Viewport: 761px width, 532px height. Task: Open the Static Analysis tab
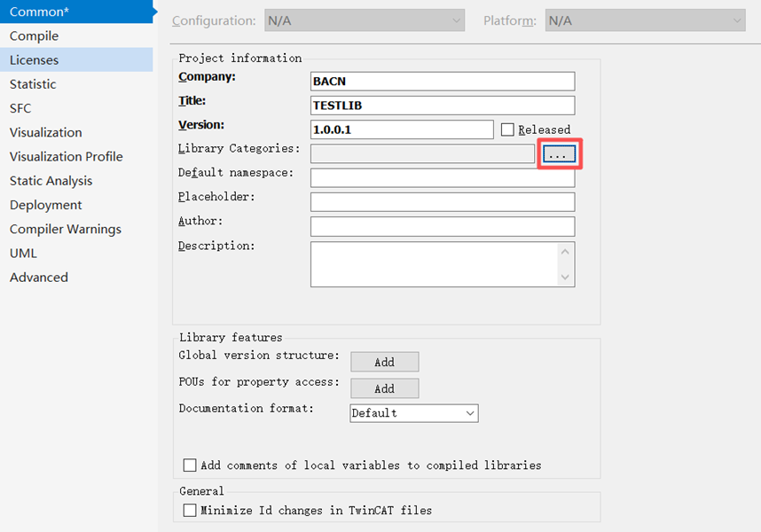tap(51, 181)
